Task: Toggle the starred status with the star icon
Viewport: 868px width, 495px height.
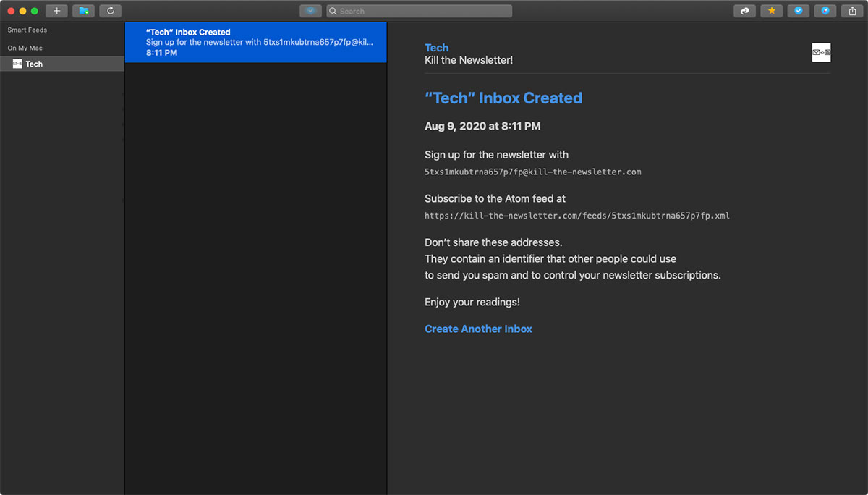Action: pyautogui.click(x=771, y=11)
